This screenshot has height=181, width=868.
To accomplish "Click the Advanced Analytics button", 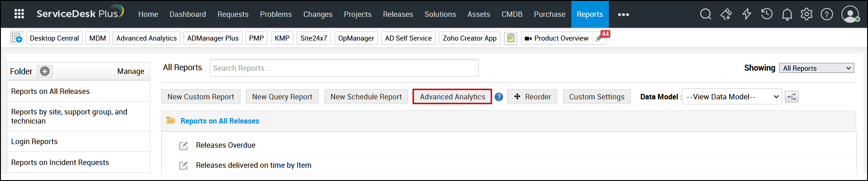I will click(453, 97).
